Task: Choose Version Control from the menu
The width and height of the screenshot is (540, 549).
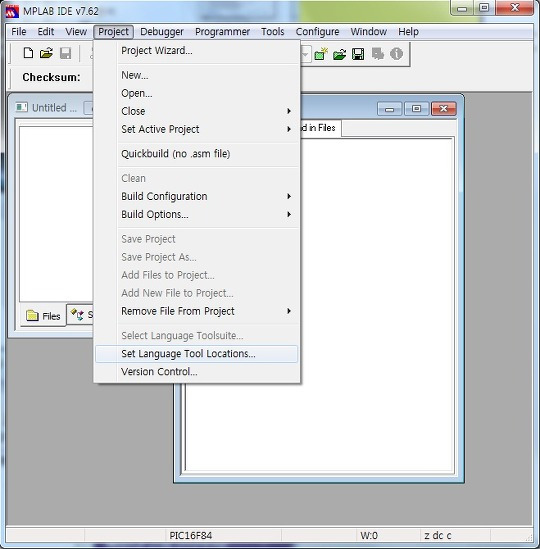Action: [x=197, y=371]
